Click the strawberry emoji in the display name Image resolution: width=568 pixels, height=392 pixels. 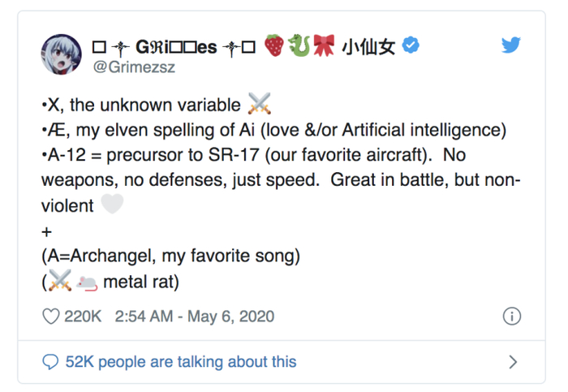[276, 46]
